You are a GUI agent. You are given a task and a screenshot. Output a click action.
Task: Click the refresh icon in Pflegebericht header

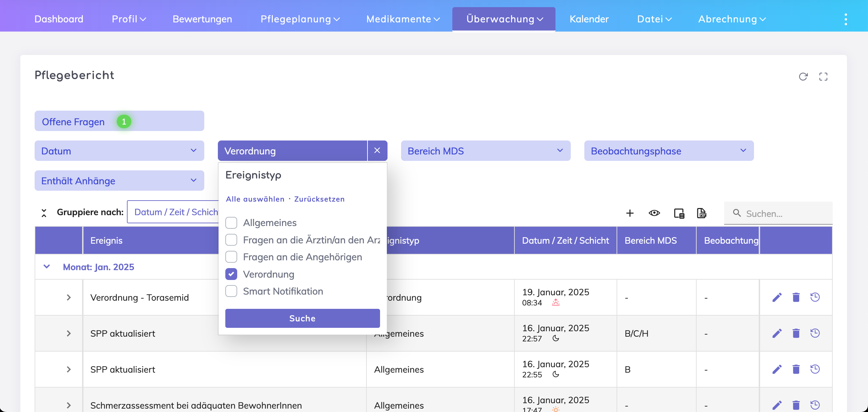803,77
